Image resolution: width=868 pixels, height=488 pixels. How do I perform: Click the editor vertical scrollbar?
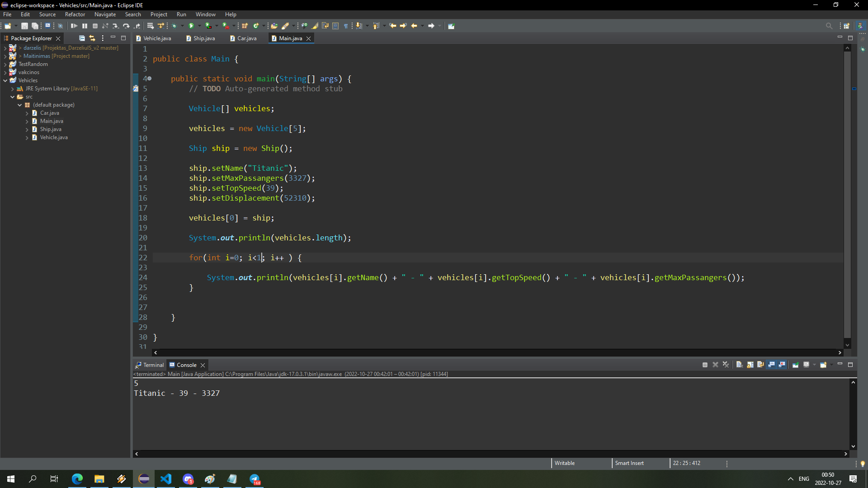click(847, 194)
